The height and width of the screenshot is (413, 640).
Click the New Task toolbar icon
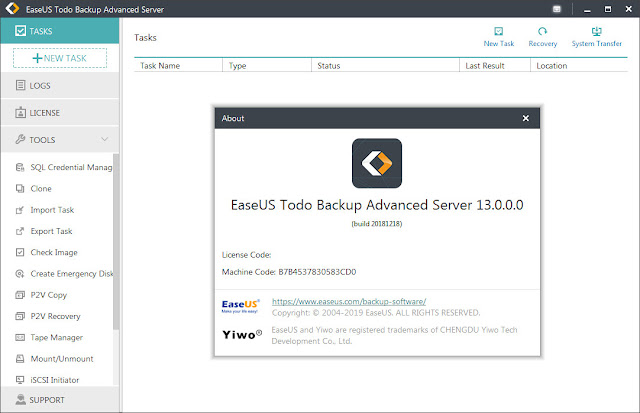pyautogui.click(x=499, y=31)
